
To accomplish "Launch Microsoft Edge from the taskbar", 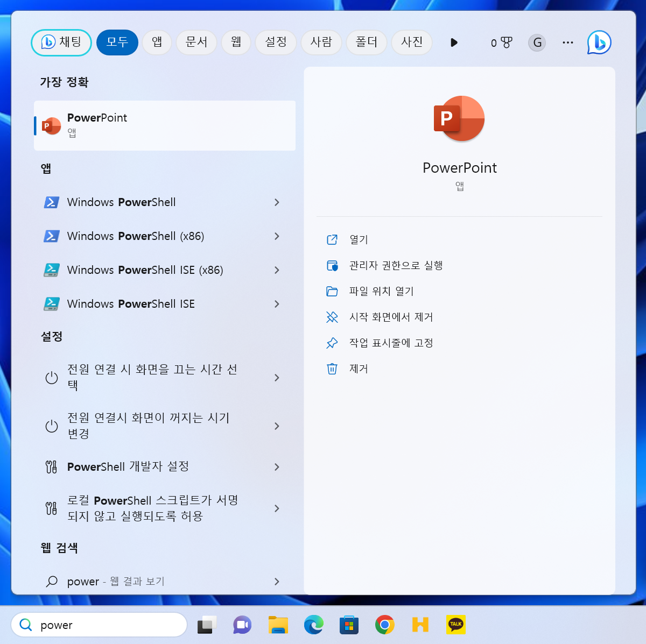I will click(x=314, y=625).
